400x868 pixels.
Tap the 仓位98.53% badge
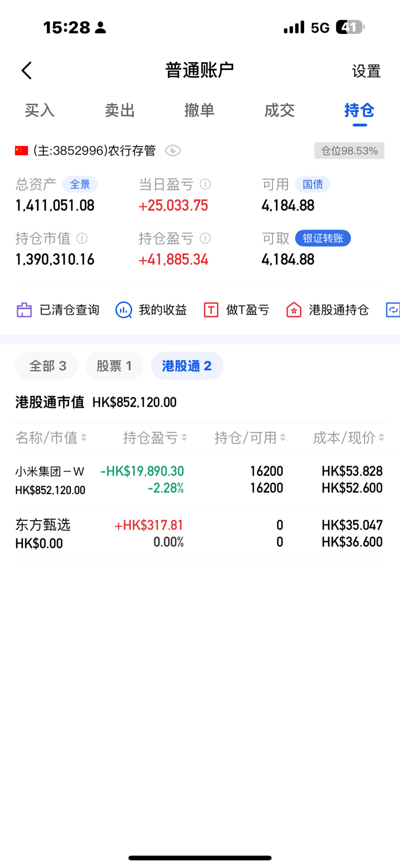(349, 151)
